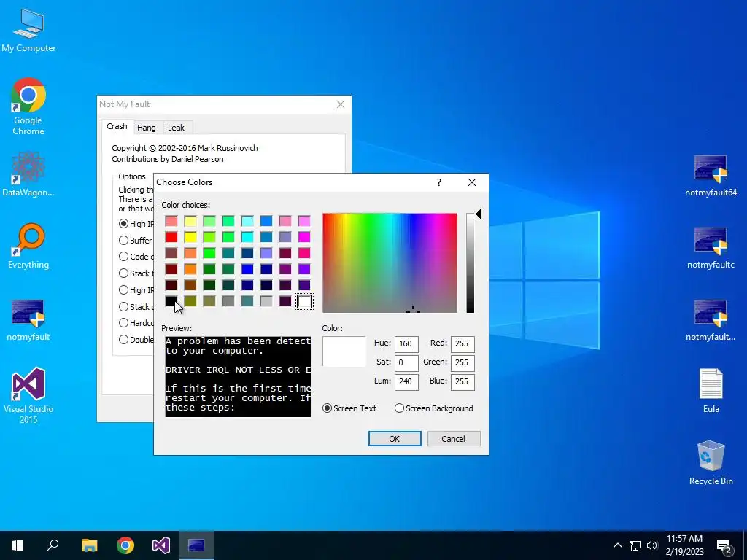Confirm colors with the OK button

[395, 438]
